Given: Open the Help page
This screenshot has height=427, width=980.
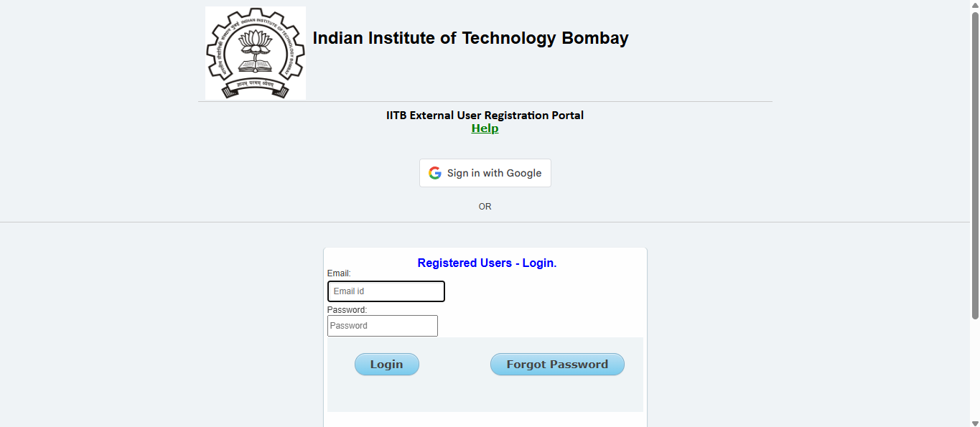Looking at the screenshot, I should (485, 128).
